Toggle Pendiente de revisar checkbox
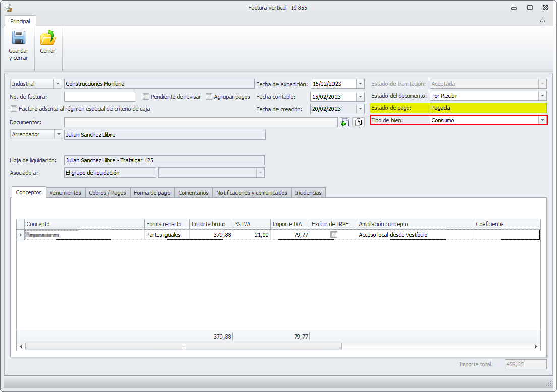 click(x=146, y=96)
